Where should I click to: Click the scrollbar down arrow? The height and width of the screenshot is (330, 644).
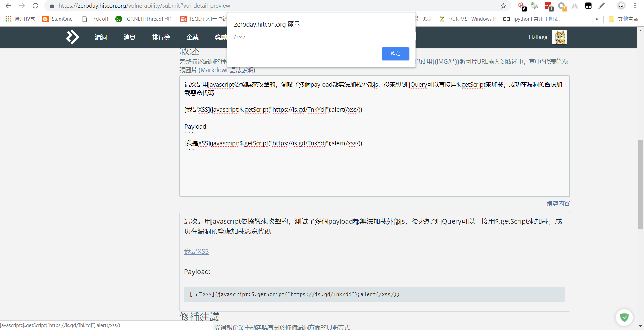[x=640, y=326]
